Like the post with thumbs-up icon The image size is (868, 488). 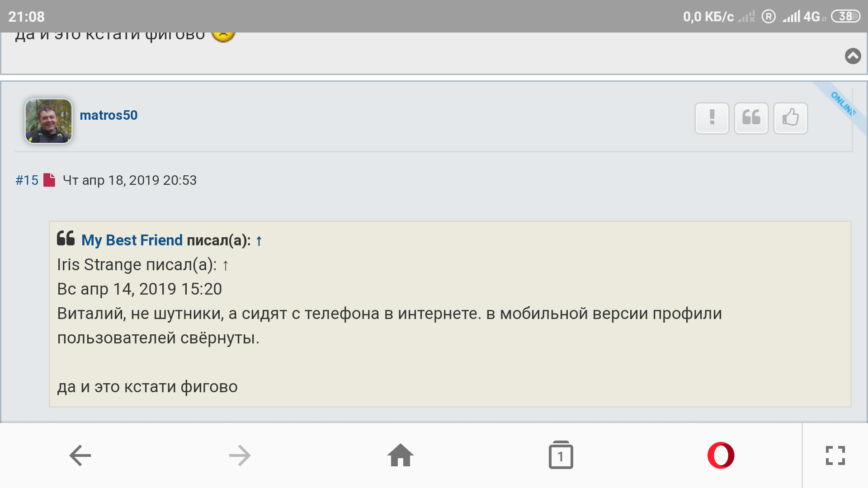[x=790, y=118]
